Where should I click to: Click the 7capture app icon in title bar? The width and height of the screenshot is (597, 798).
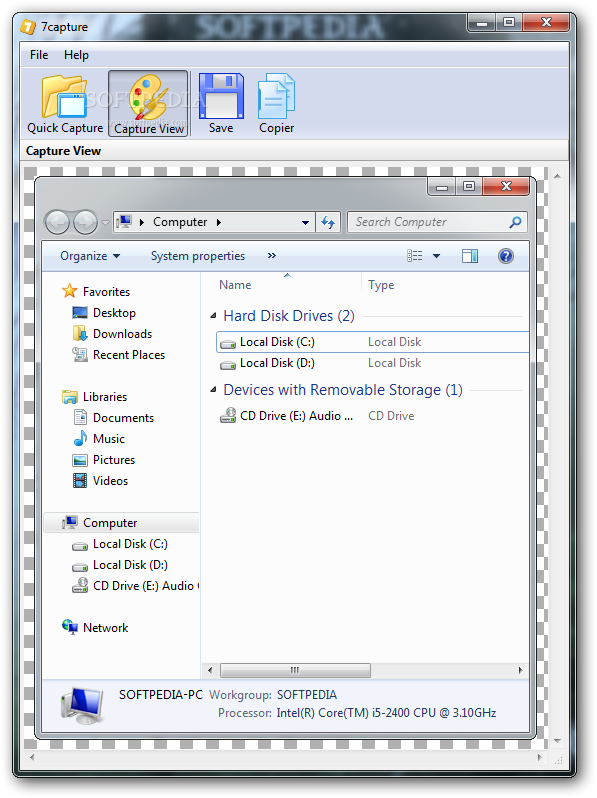tap(28, 27)
